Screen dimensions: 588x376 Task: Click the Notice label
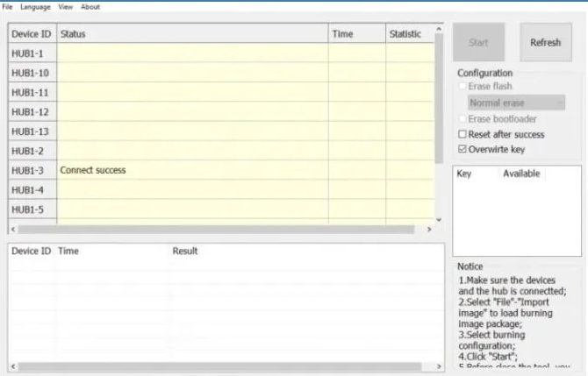click(470, 266)
